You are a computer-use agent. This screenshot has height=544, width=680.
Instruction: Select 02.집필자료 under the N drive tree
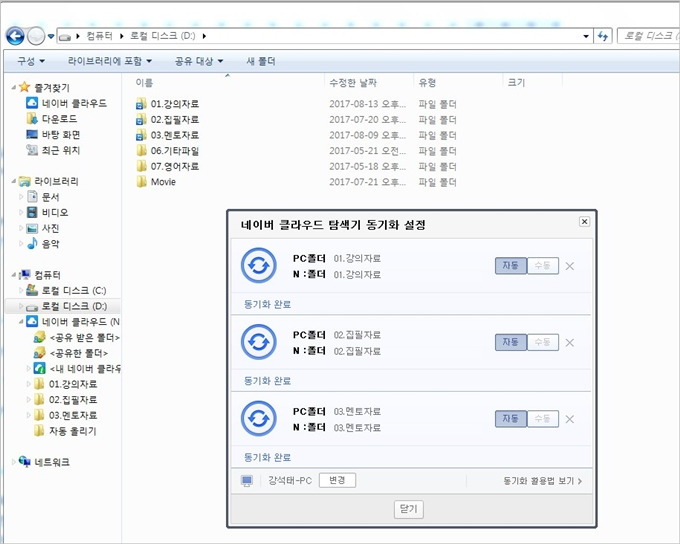[65, 400]
